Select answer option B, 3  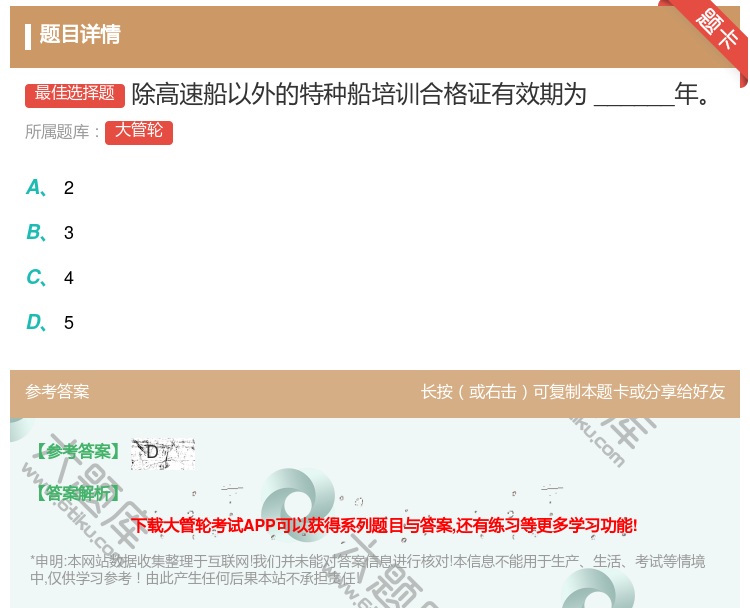[50, 232]
